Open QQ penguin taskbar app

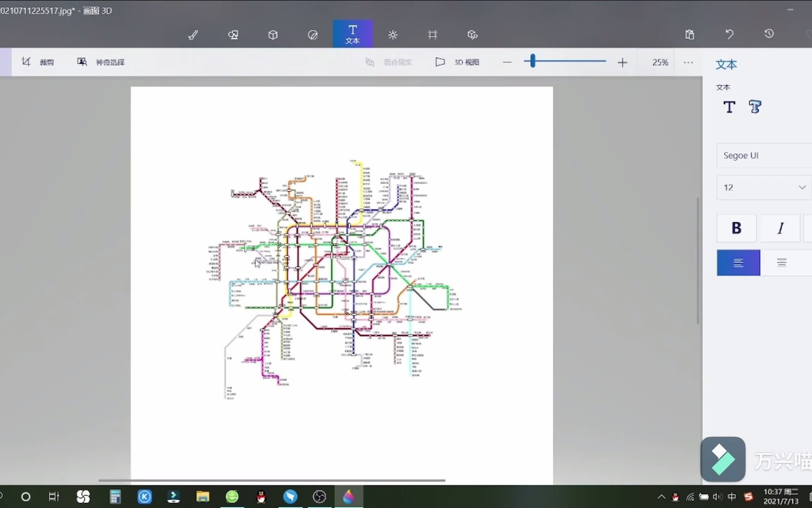click(261, 497)
